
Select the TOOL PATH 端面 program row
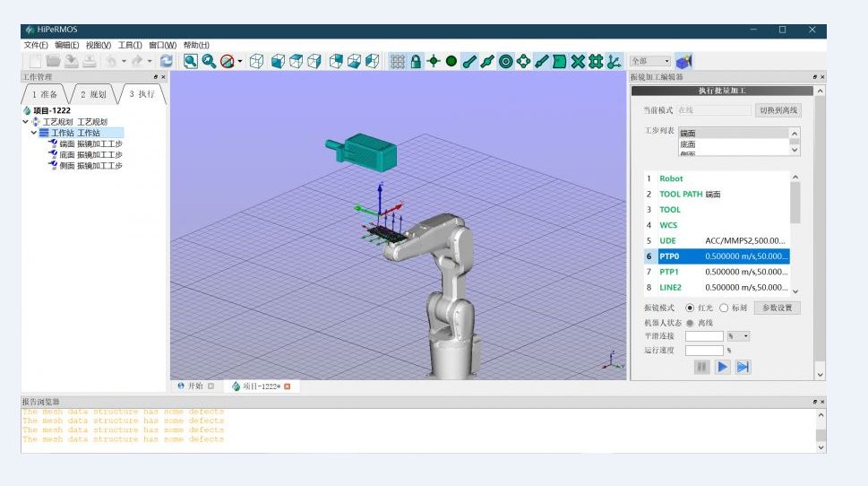coord(717,194)
